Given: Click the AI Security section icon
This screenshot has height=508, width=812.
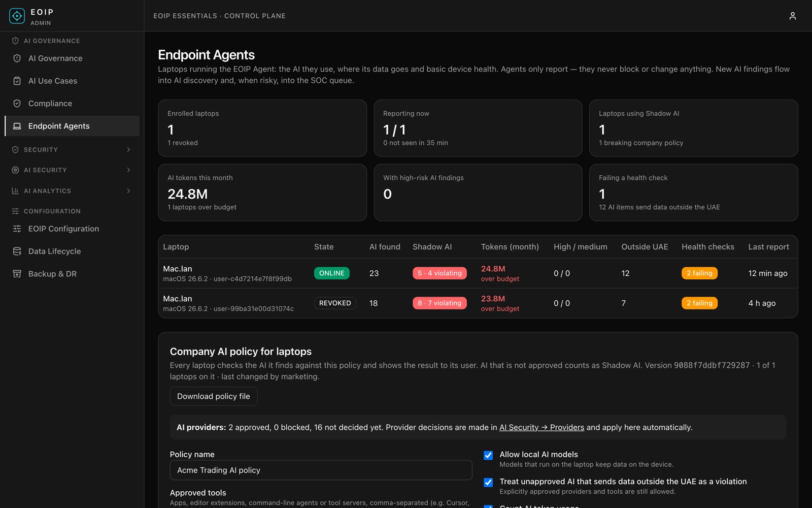Looking at the screenshot, I should click(x=15, y=170).
